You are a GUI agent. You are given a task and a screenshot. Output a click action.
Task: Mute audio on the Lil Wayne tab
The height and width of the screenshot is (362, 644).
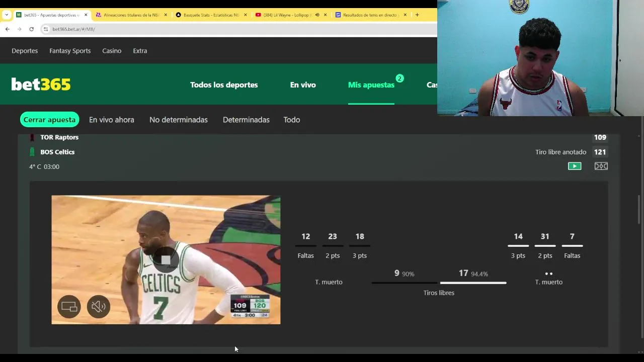317,15
